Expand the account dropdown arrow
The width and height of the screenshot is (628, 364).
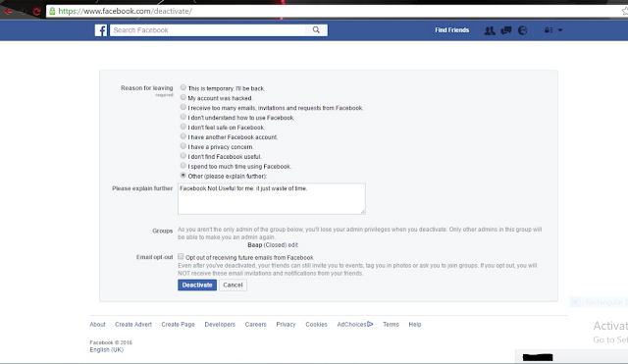point(560,30)
